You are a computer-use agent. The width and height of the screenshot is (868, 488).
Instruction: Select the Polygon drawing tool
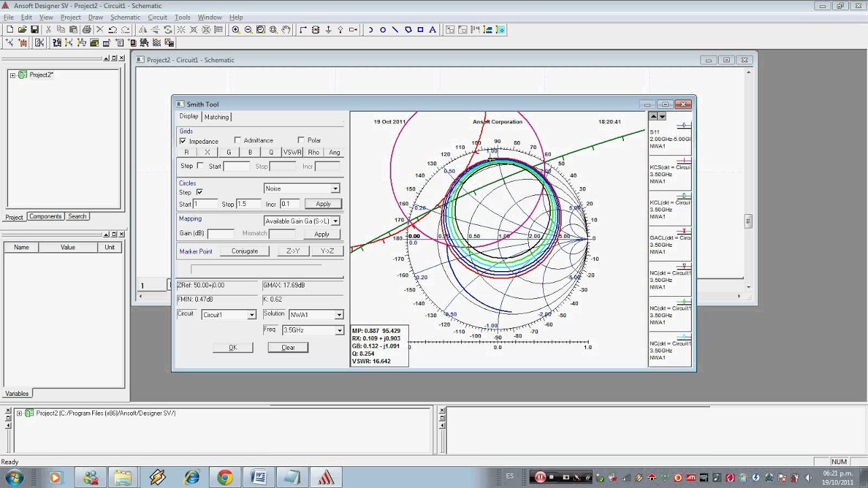click(x=408, y=30)
